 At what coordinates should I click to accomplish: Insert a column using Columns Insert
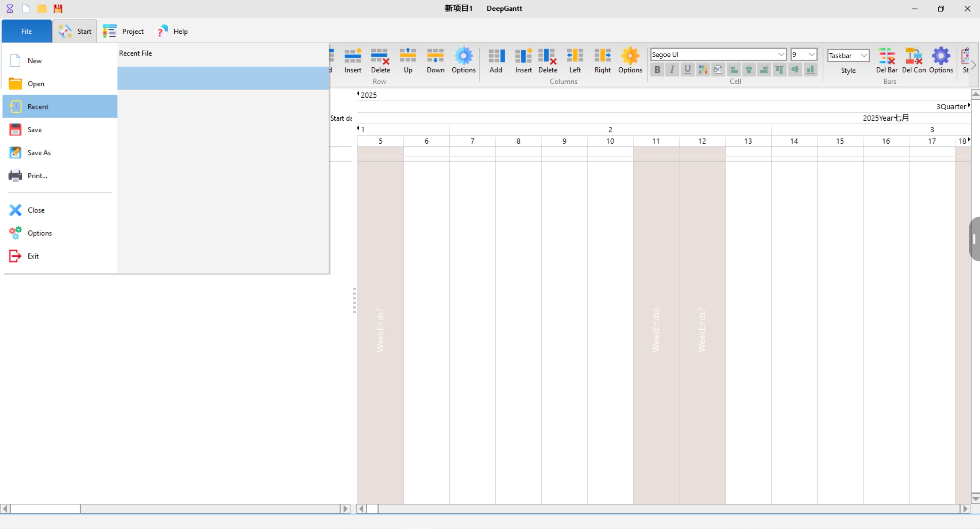pyautogui.click(x=523, y=61)
